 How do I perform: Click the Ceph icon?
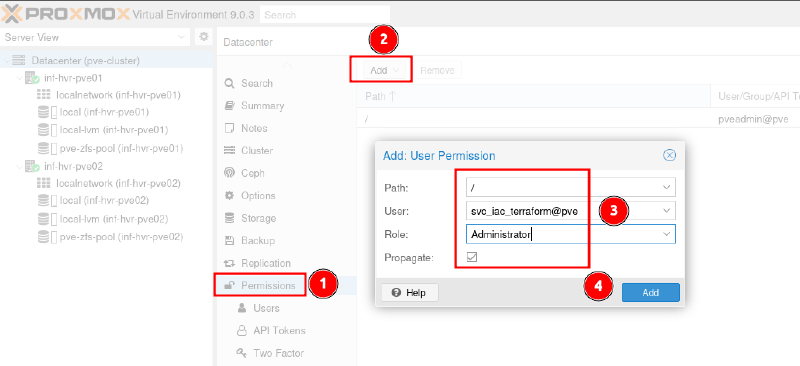230,173
